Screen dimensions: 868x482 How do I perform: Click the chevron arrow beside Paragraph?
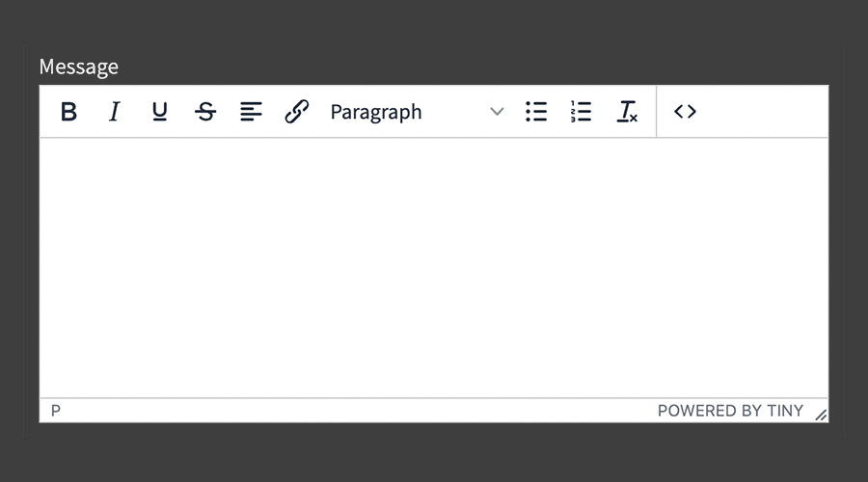coord(497,112)
